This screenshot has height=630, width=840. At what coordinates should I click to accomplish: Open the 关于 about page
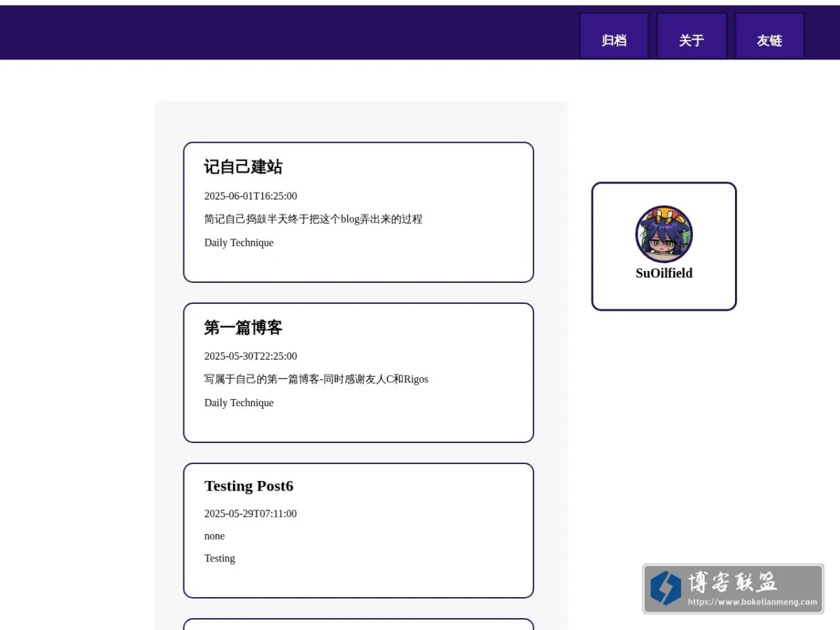pos(692,36)
